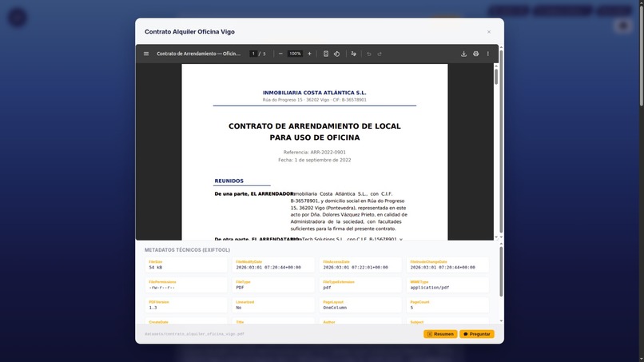The image size is (644, 362).
Task: Select the FileSize value 54 kB
Action: (156, 268)
